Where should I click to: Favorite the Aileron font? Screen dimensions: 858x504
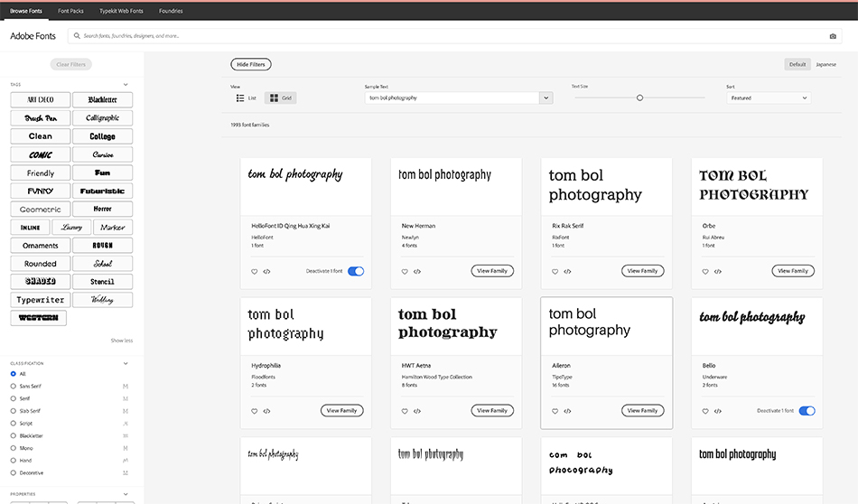[555, 411]
